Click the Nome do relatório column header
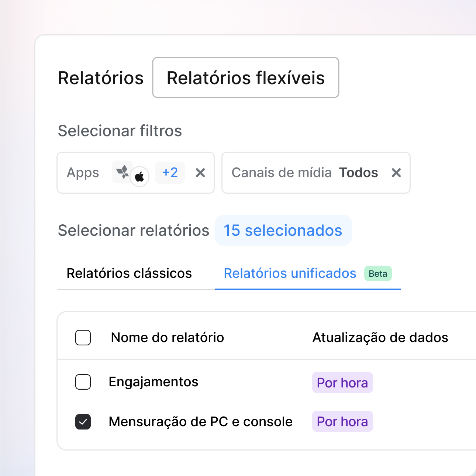Image resolution: width=476 pixels, height=476 pixels. 168,338
